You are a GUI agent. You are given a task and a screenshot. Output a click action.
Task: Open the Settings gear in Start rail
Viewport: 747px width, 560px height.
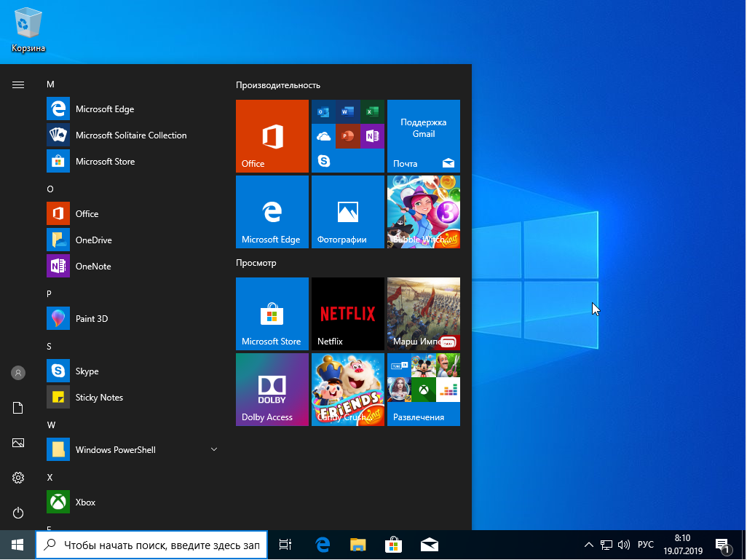[x=18, y=478]
